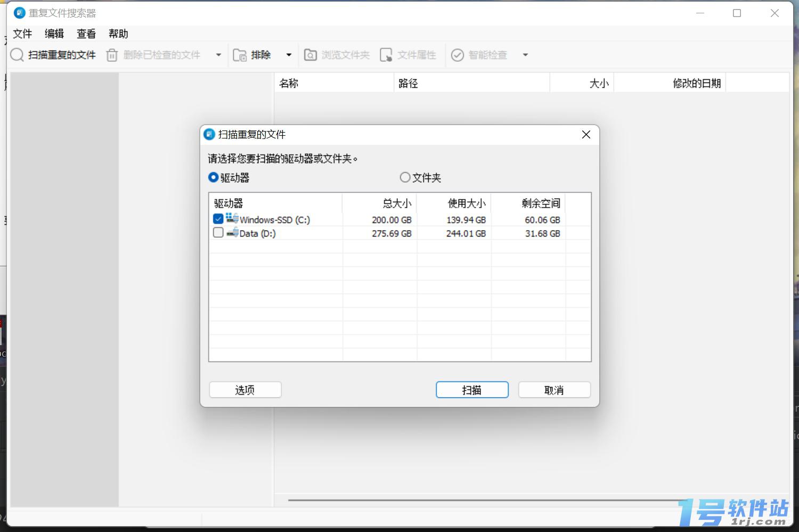Select the Windows-SSD (C:) row label
Screen dimensions: 799x532
(x=275, y=219)
